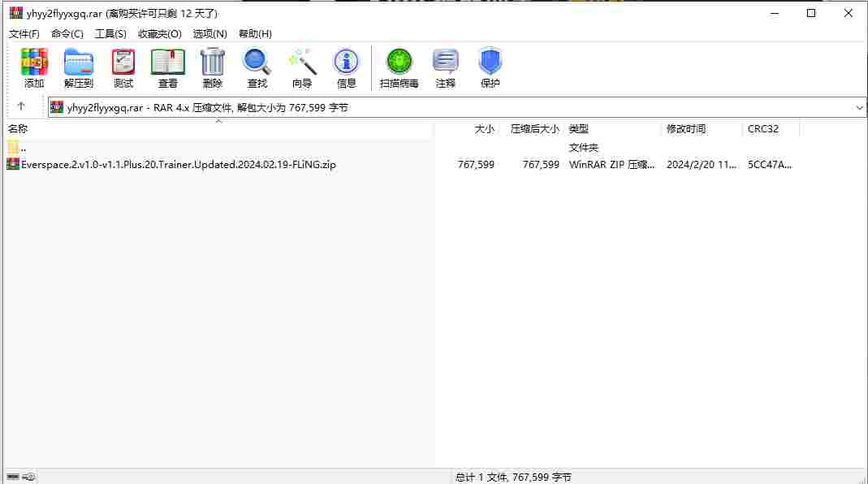This screenshot has height=484, width=868.
Task: Sort by 修改时间 column header
Action: coord(686,129)
